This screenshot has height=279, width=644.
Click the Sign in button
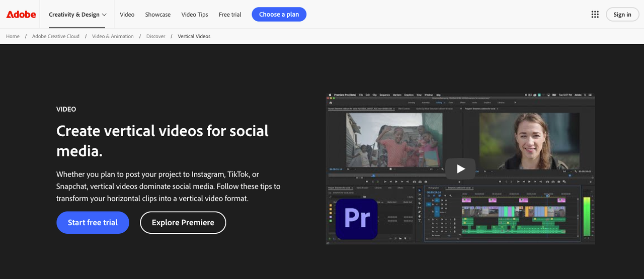pos(622,15)
